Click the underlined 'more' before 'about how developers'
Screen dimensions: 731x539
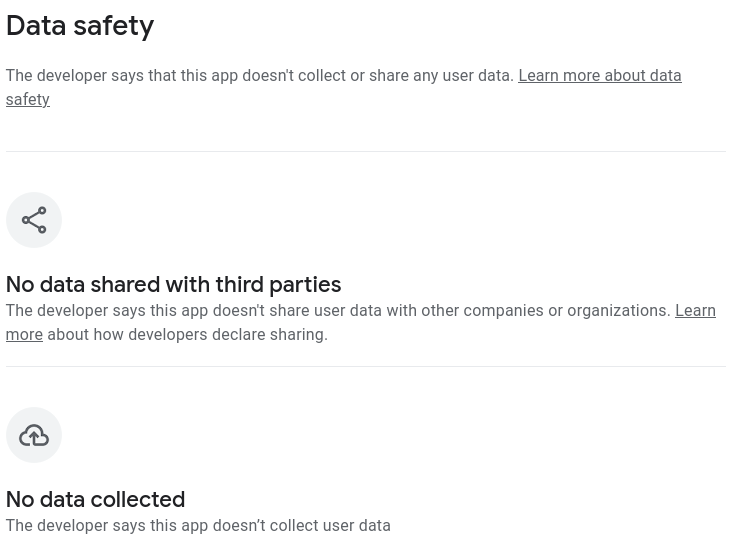(x=24, y=335)
